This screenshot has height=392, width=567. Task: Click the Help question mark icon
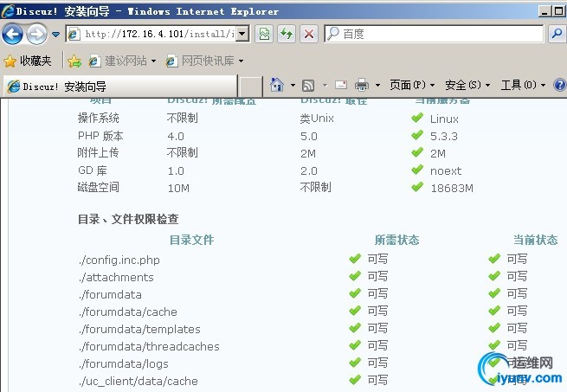tap(560, 85)
